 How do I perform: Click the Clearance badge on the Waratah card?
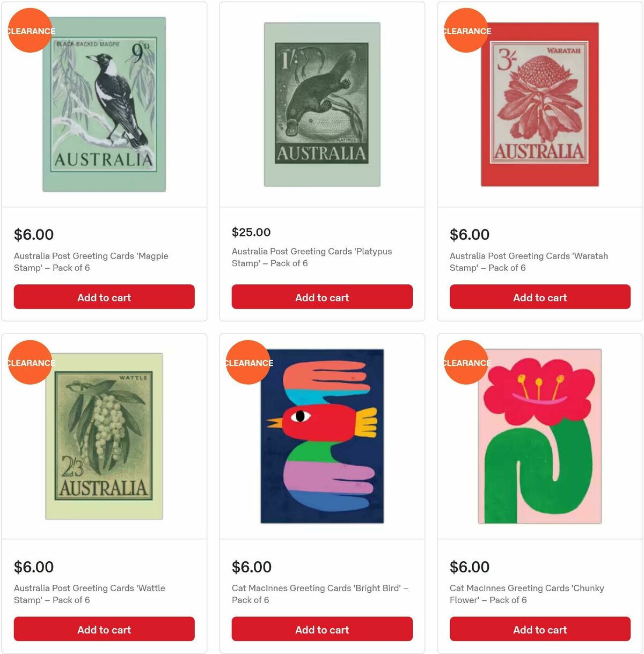click(466, 31)
